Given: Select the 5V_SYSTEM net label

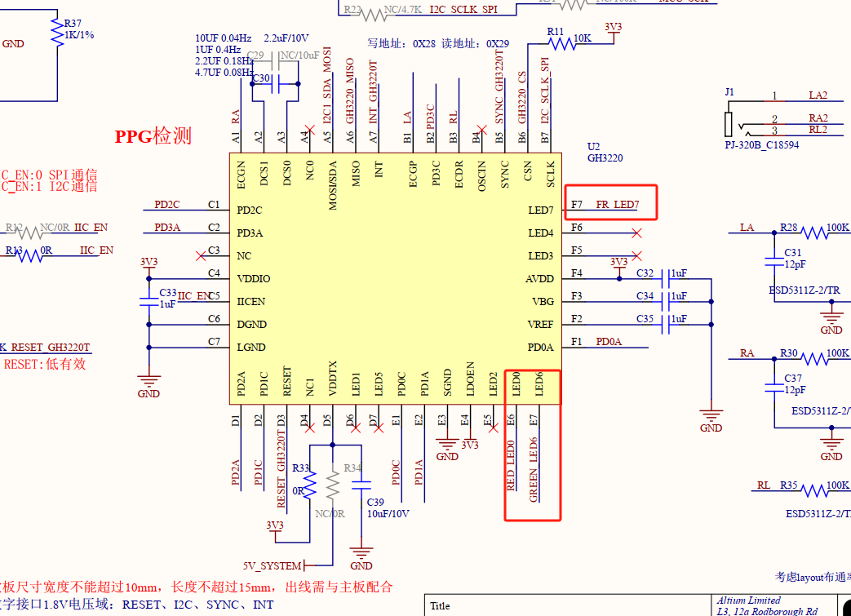Looking at the screenshot, I should tap(273, 565).
